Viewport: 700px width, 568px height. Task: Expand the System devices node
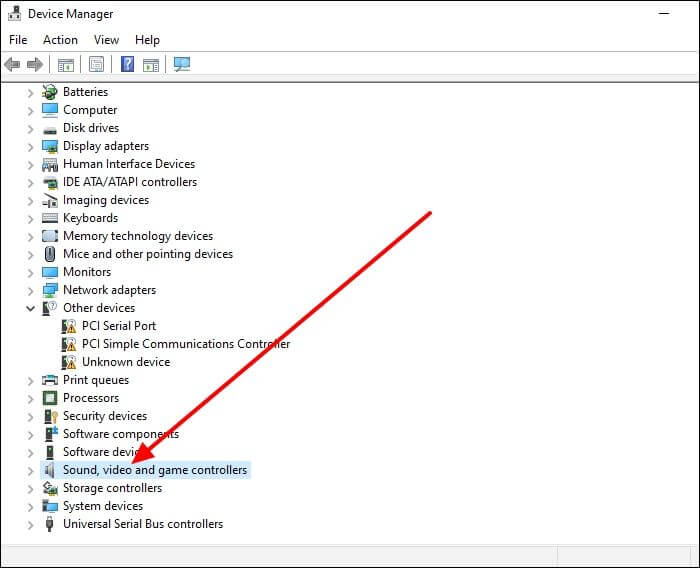click(30, 507)
